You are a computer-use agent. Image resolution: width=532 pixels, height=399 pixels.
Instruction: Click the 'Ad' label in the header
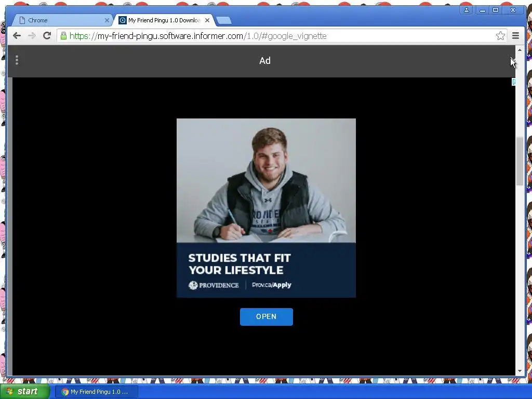265,61
